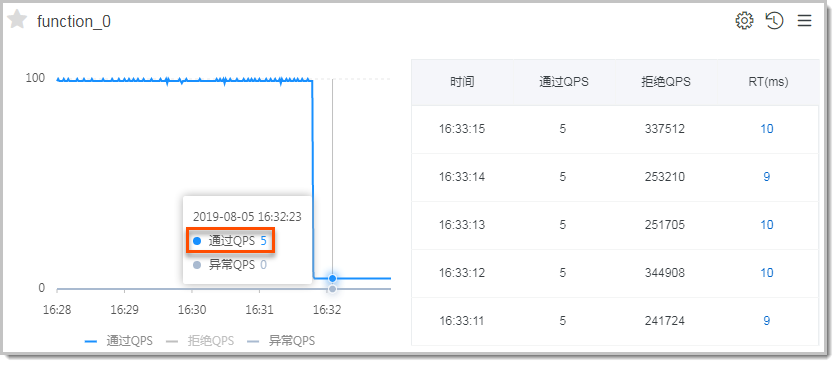Image resolution: width=837 pixels, height=365 pixels.
Task: Open RT value link for 16:33:12
Action: point(767,273)
